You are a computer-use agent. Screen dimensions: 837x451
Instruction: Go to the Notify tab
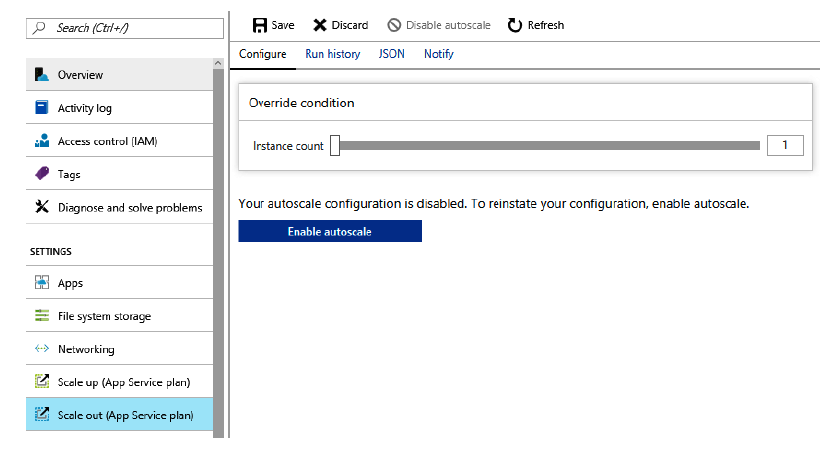(x=438, y=54)
